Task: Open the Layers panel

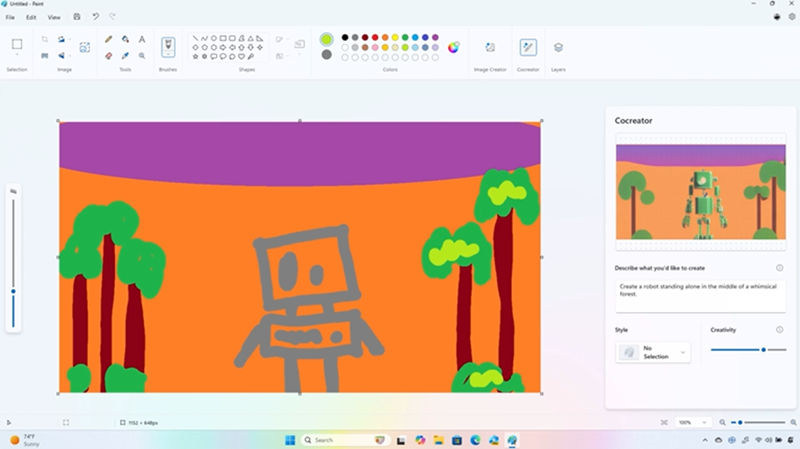Action: (x=558, y=47)
